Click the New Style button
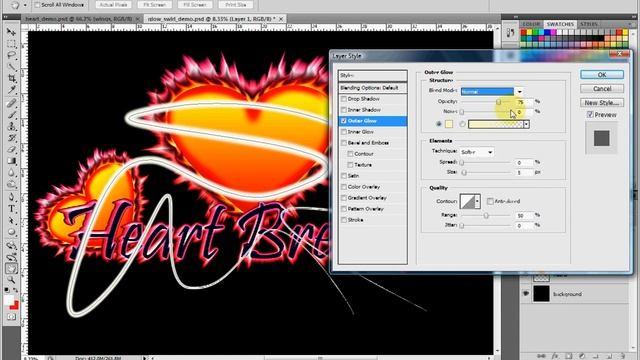 click(602, 102)
